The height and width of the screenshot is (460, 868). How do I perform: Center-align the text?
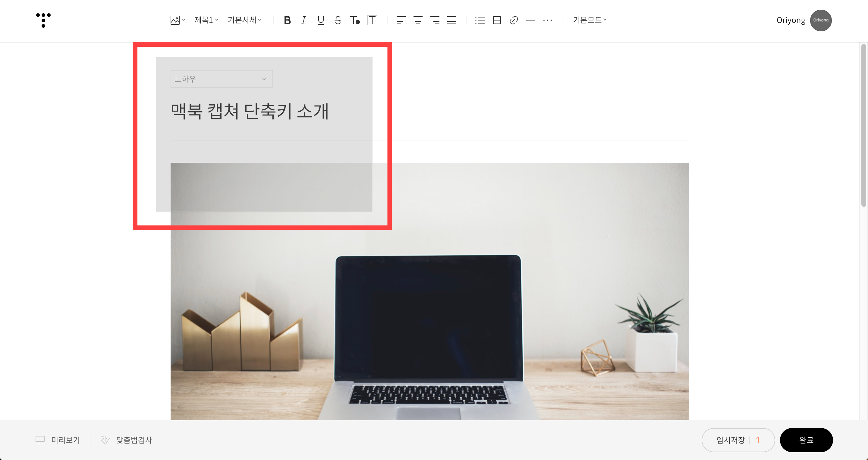tap(418, 20)
